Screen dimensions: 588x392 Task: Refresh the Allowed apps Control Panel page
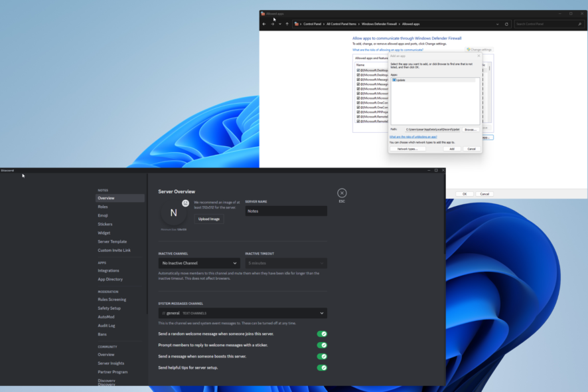(506, 24)
